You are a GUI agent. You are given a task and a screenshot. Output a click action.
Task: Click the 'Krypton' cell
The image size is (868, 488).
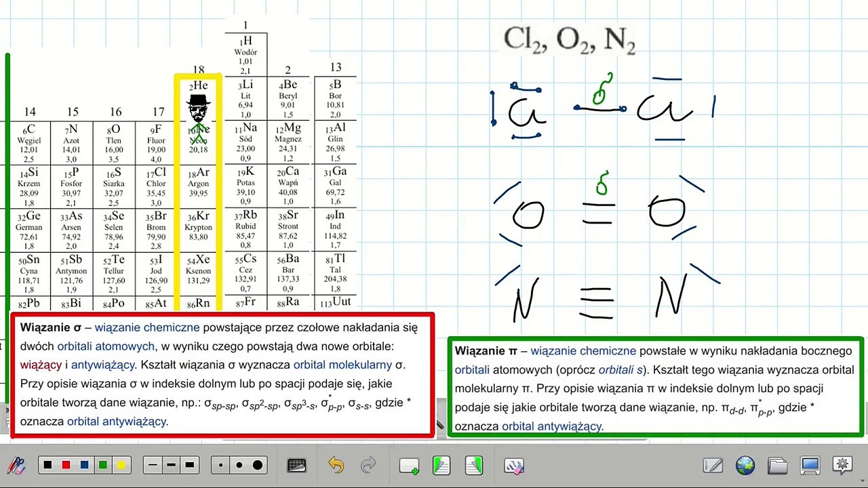(x=199, y=230)
